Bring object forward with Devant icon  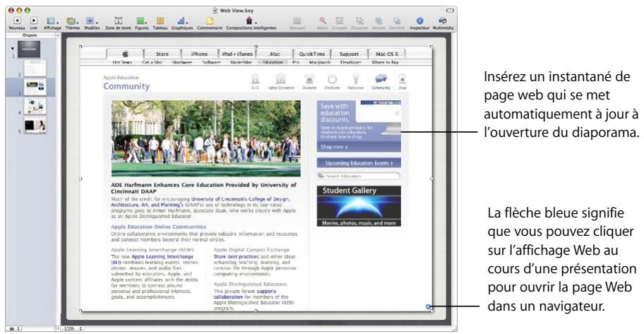pyautogui.click(x=378, y=20)
